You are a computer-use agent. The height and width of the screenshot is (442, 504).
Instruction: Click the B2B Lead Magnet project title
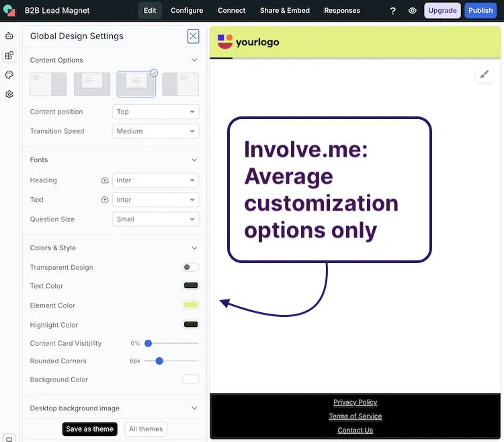pyautogui.click(x=57, y=11)
